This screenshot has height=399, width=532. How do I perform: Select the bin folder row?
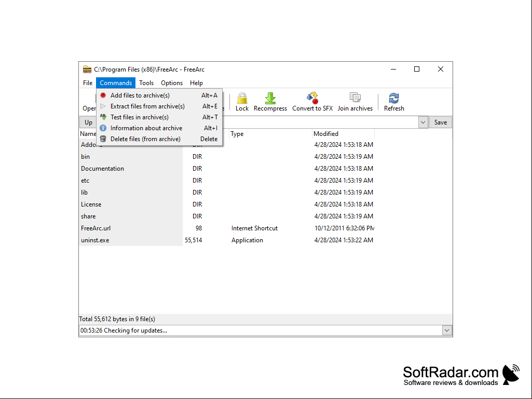227,156
